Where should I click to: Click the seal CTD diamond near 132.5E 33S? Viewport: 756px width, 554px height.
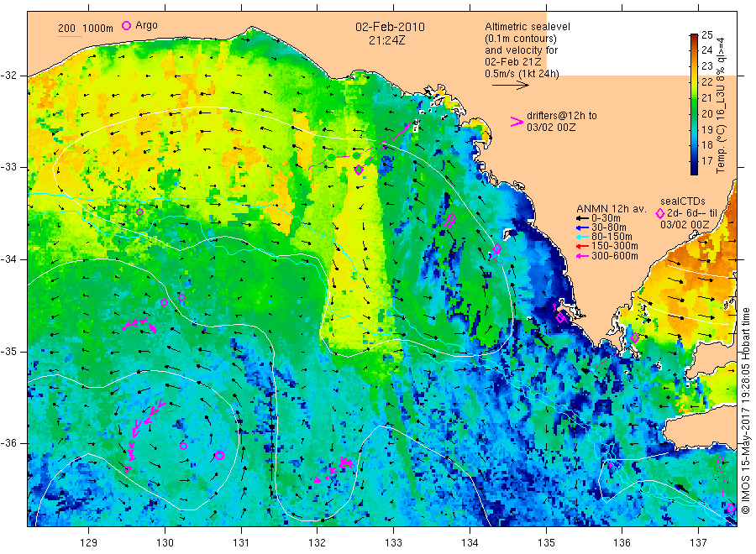359,170
